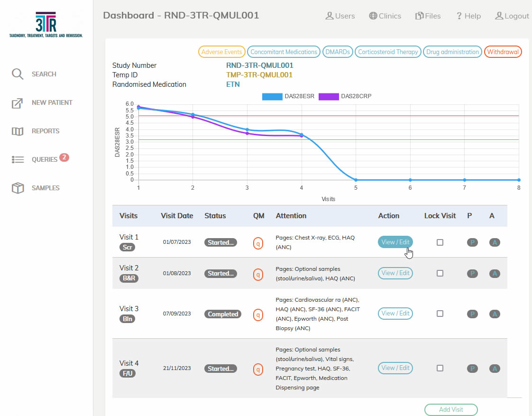Viewport: 532px width, 416px height.
Task: Open Drug administration
Action: tap(453, 52)
